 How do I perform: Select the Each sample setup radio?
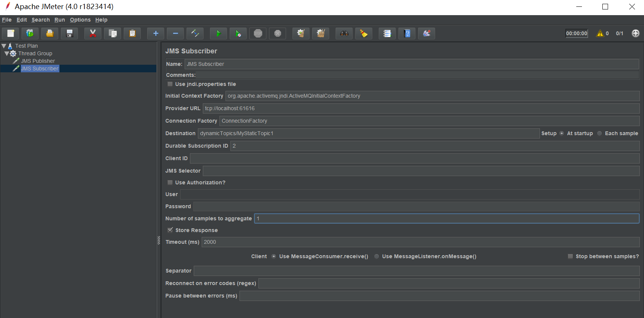(x=600, y=133)
